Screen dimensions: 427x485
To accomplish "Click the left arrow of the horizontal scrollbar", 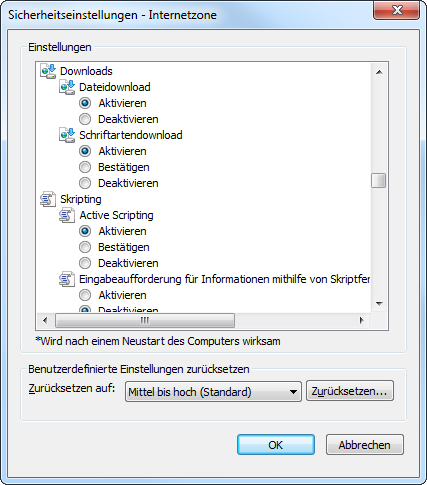I will click(45, 321).
